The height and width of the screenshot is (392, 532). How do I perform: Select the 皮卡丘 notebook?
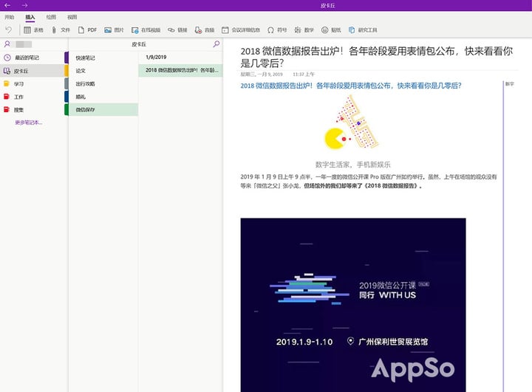pyautogui.click(x=33, y=71)
